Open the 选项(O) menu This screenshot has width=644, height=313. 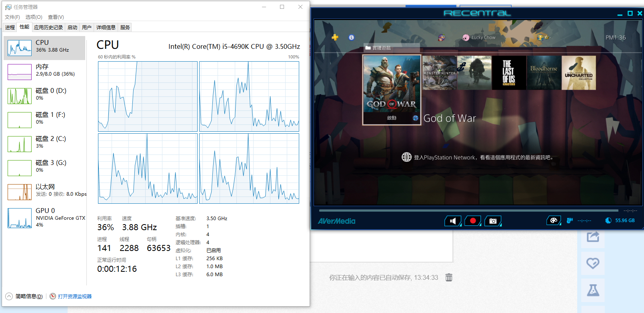tap(34, 17)
